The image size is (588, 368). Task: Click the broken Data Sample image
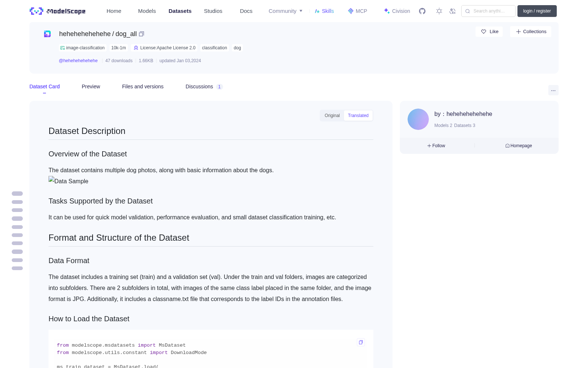[68, 181]
